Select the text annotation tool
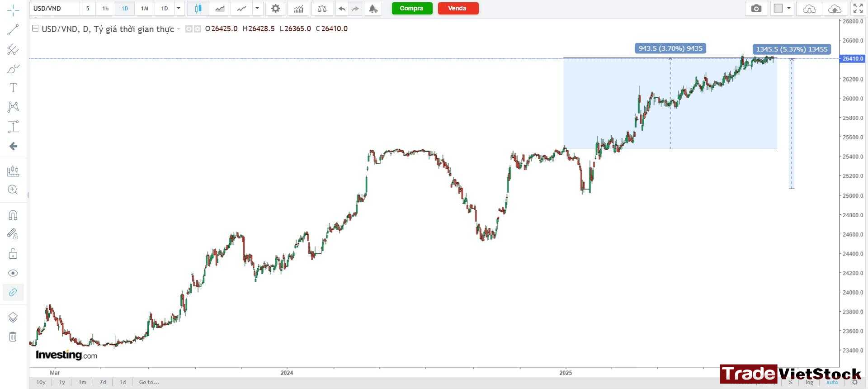The width and height of the screenshot is (868, 389). pyautogui.click(x=13, y=88)
